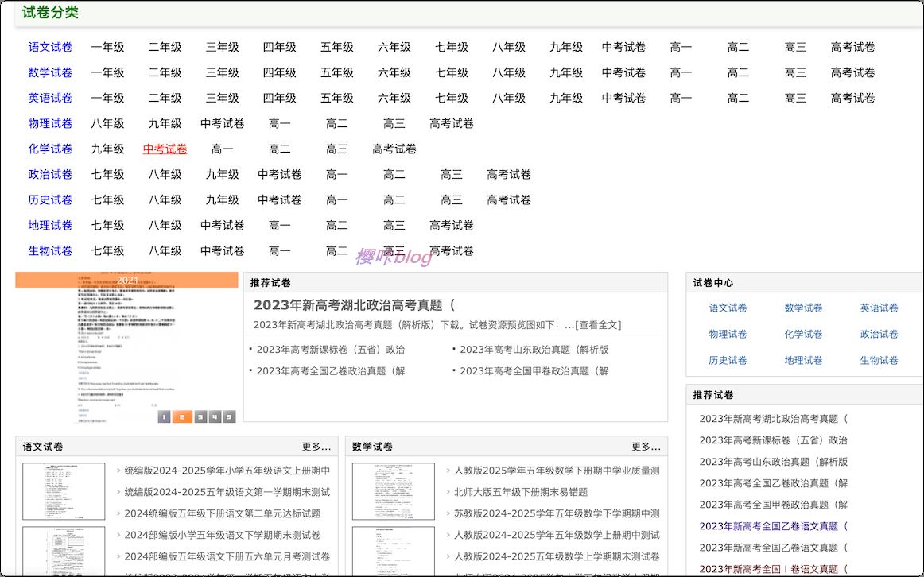Select 高考试卷 in 语文试卷 row
Image resolution: width=924 pixels, height=577 pixels.
pyautogui.click(x=852, y=47)
